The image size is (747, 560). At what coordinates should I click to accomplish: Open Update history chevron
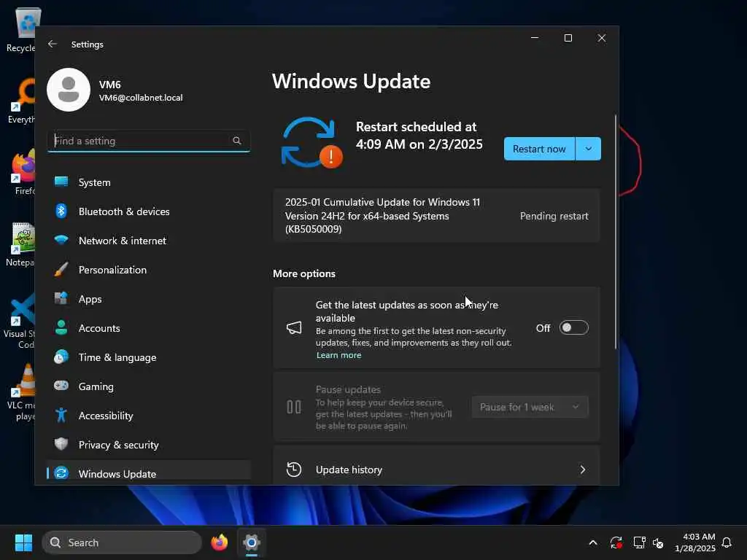tap(583, 470)
